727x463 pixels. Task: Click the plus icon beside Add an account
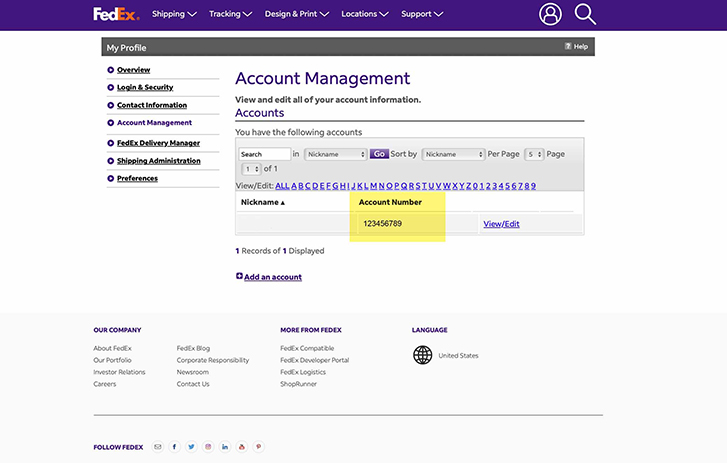pos(239,276)
